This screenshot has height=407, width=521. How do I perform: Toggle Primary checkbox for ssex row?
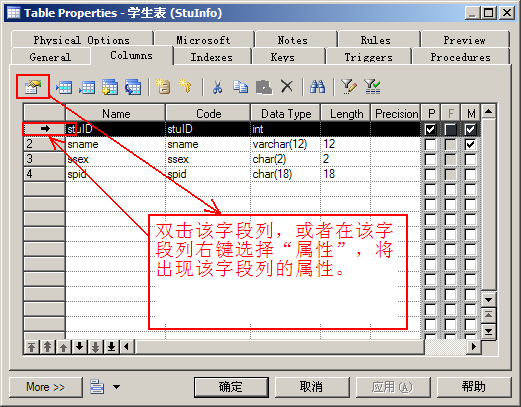point(430,159)
